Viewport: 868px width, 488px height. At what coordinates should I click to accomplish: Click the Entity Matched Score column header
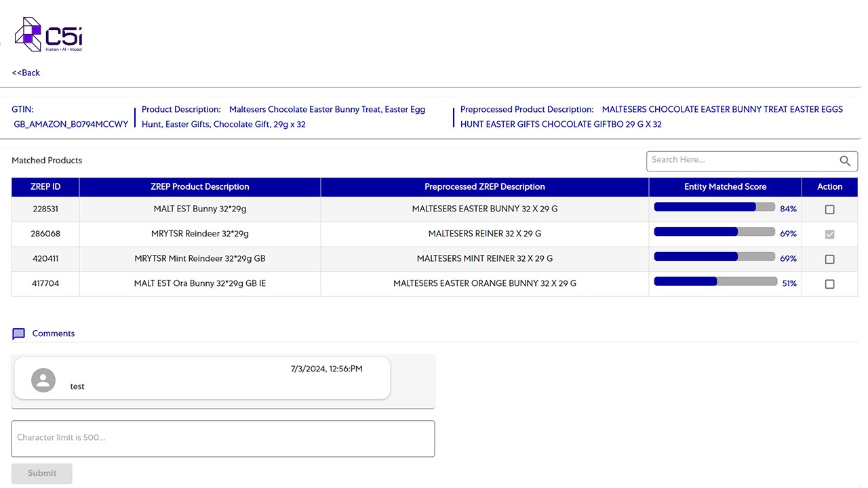tap(726, 187)
